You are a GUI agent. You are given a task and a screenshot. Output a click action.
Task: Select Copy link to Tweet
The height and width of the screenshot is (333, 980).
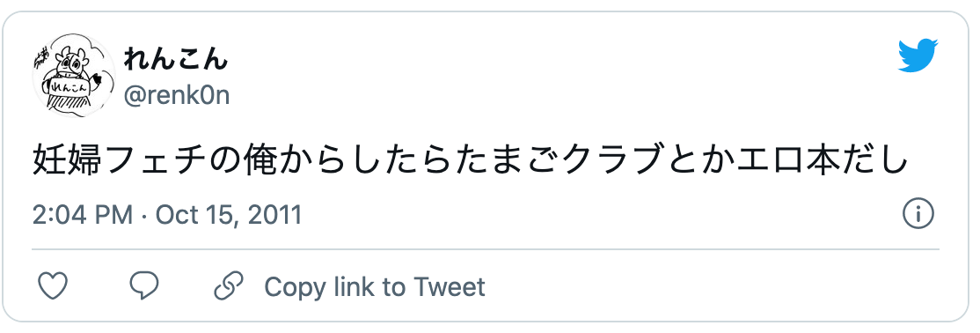pos(375,287)
